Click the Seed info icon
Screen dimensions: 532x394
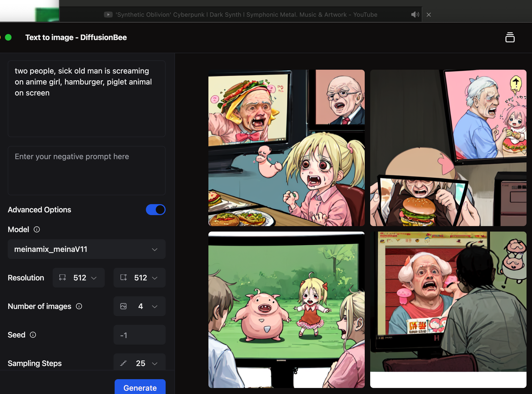coord(33,335)
